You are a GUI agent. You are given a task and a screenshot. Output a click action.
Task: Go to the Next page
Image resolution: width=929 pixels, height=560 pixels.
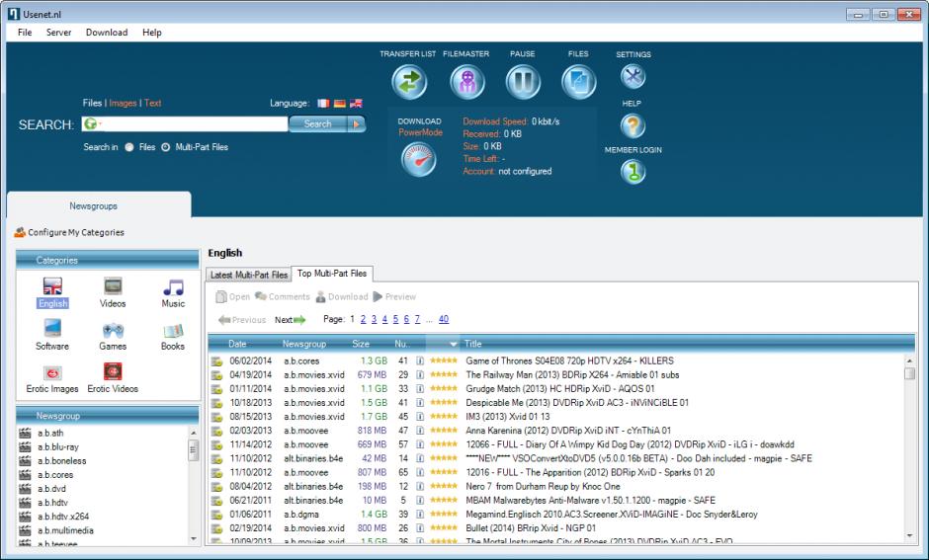pyautogui.click(x=290, y=320)
